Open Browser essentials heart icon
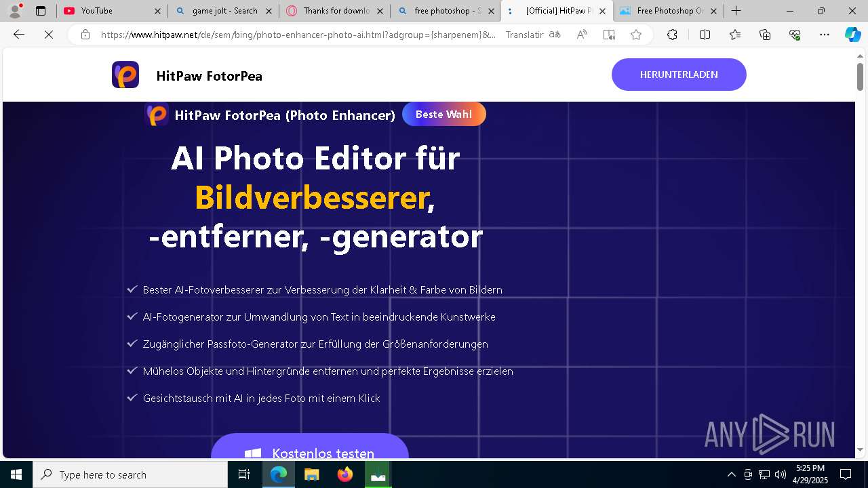This screenshot has width=868, height=488. coord(795,35)
